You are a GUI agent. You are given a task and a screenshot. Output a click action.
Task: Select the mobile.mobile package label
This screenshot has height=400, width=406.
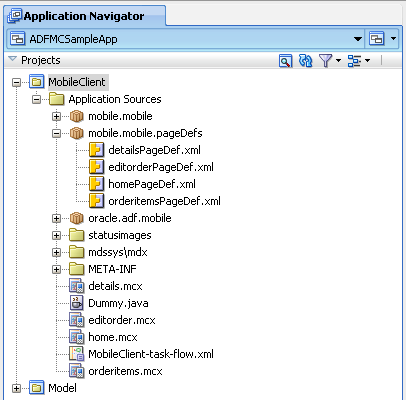click(120, 116)
